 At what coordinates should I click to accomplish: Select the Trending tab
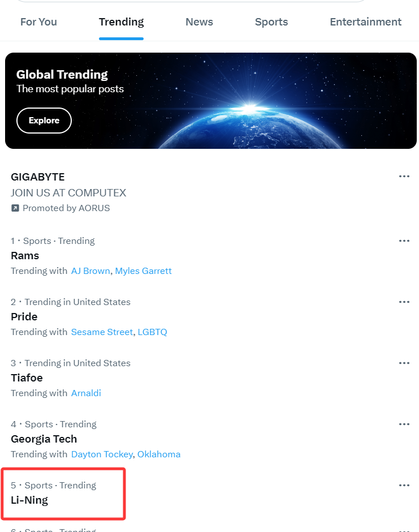122,22
